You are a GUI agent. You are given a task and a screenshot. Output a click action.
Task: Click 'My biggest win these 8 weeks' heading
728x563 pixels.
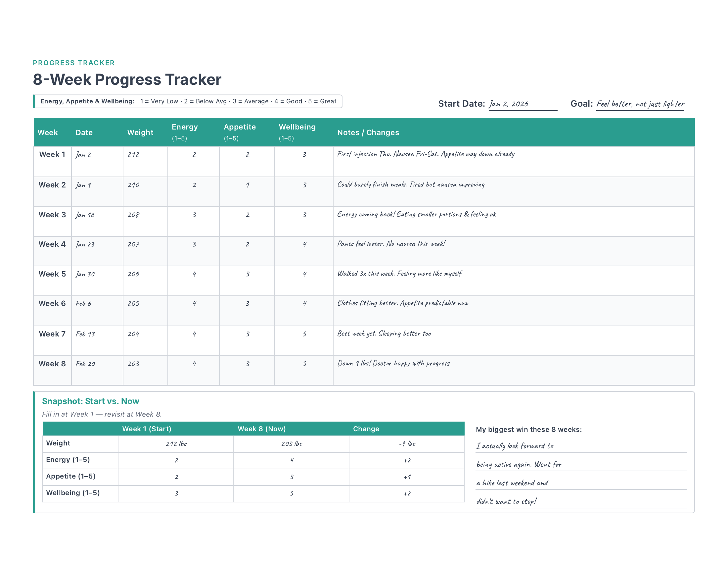click(530, 429)
